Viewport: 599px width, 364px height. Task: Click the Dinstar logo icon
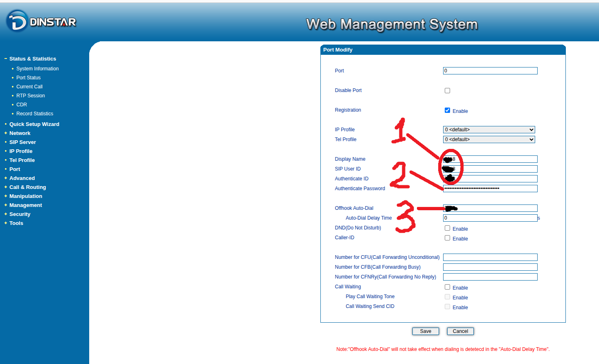(17, 21)
